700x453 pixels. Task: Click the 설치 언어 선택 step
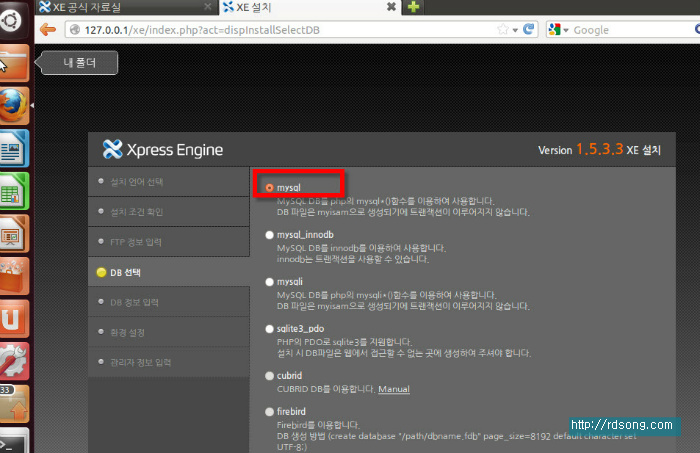(169, 182)
